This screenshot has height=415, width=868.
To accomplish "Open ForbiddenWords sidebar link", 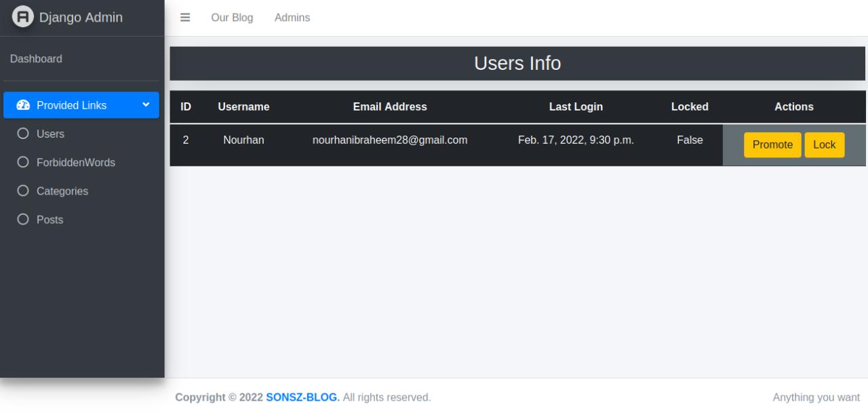I will click(81, 163).
